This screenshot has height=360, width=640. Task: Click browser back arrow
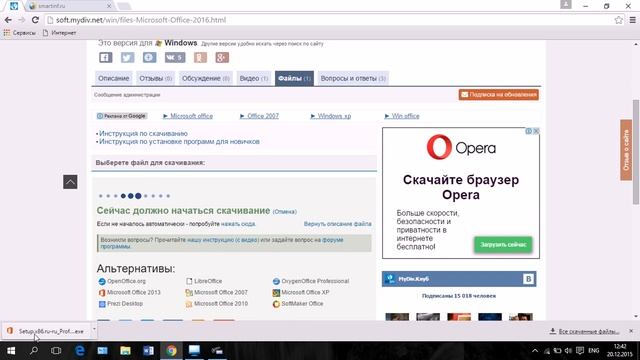(x=8, y=20)
